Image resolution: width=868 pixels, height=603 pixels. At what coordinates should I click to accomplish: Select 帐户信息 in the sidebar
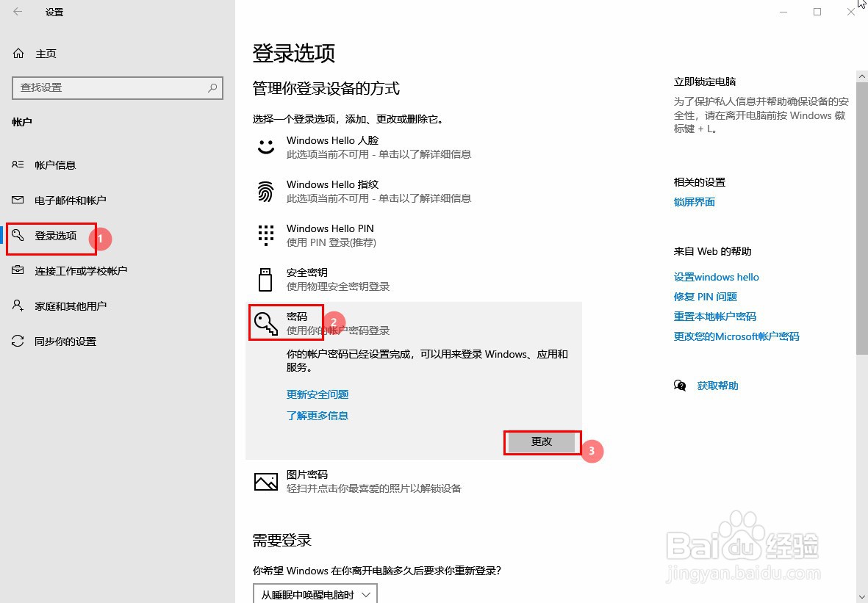coord(118,165)
